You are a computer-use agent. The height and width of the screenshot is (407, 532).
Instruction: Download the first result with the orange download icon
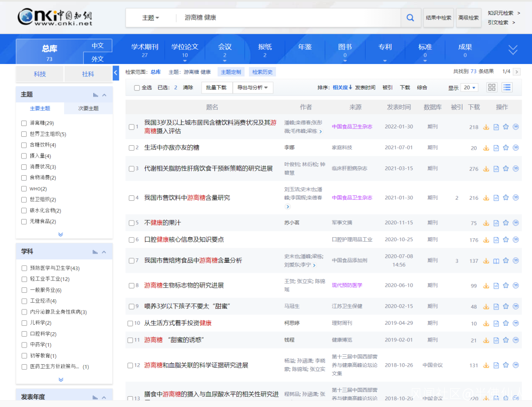(486, 127)
